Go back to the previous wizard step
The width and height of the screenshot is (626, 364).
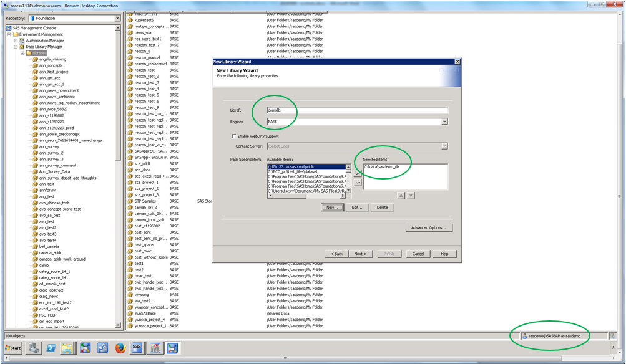(x=336, y=254)
